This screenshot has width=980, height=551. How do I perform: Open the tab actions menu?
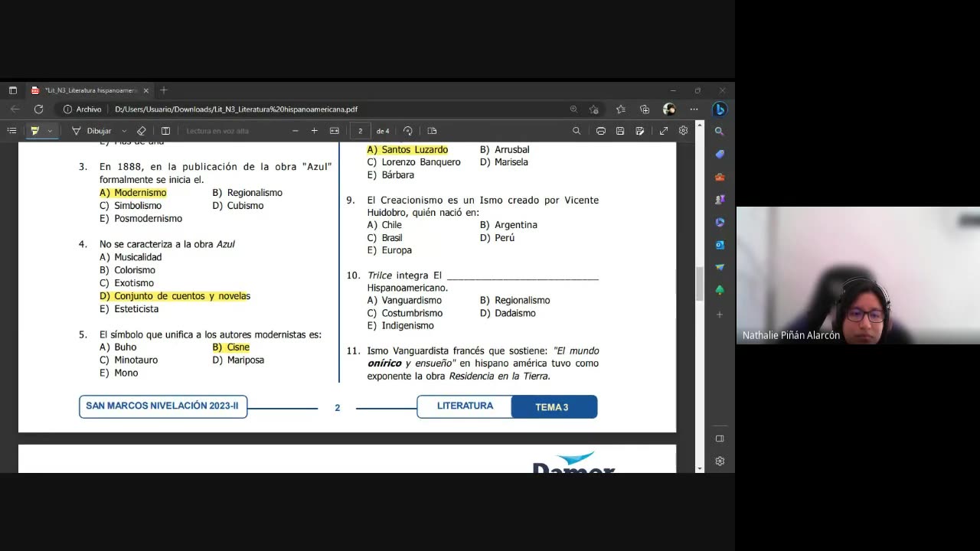[13, 90]
